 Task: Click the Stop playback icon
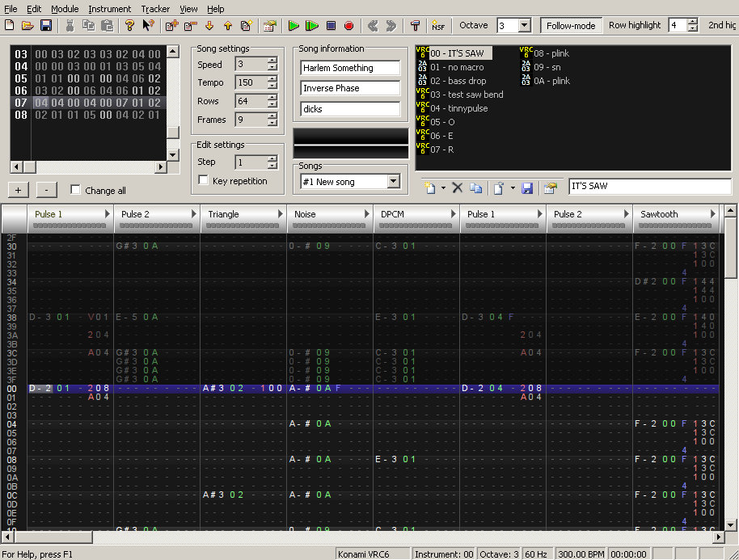point(331,26)
